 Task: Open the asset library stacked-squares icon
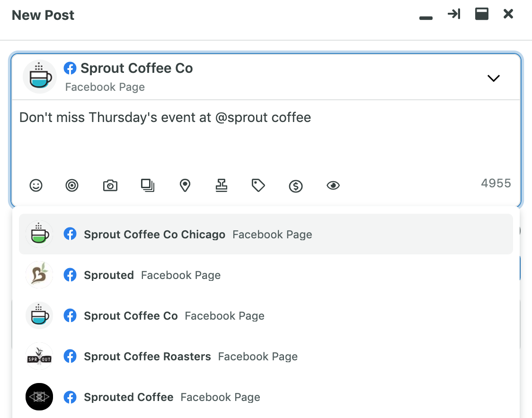148,185
